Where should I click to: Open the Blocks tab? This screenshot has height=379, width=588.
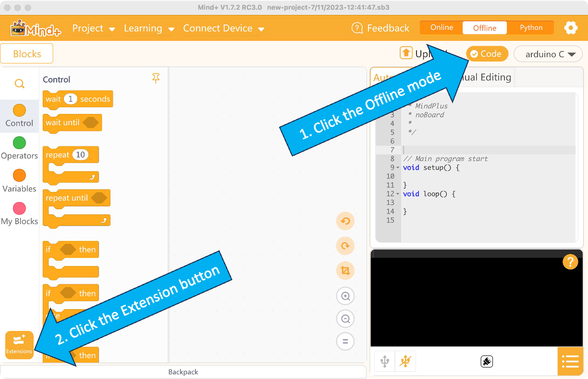[x=27, y=54]
